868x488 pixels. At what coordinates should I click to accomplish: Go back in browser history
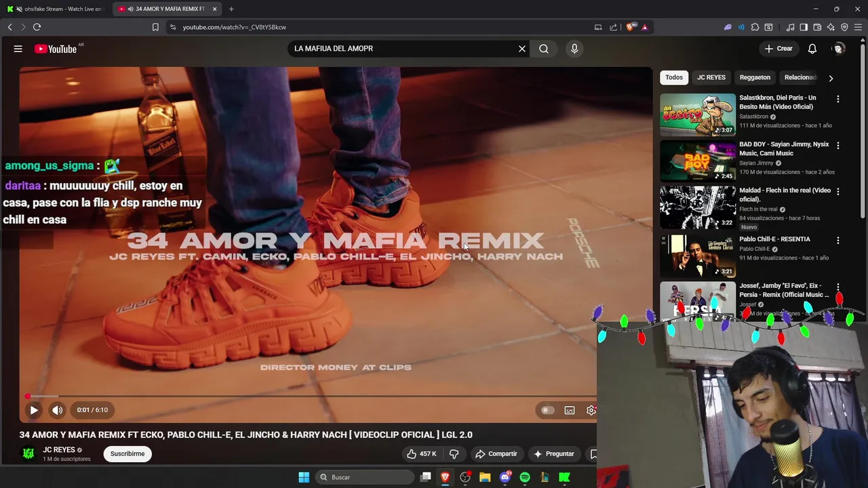point(10,27)
